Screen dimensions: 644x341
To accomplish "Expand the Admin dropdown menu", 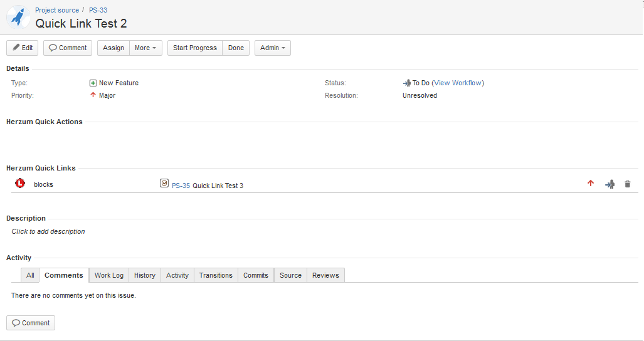I will (x=272, y=48).
